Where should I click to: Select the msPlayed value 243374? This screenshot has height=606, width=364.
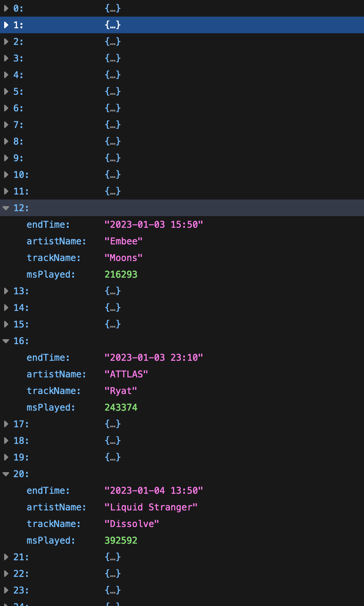pos(121,407)
